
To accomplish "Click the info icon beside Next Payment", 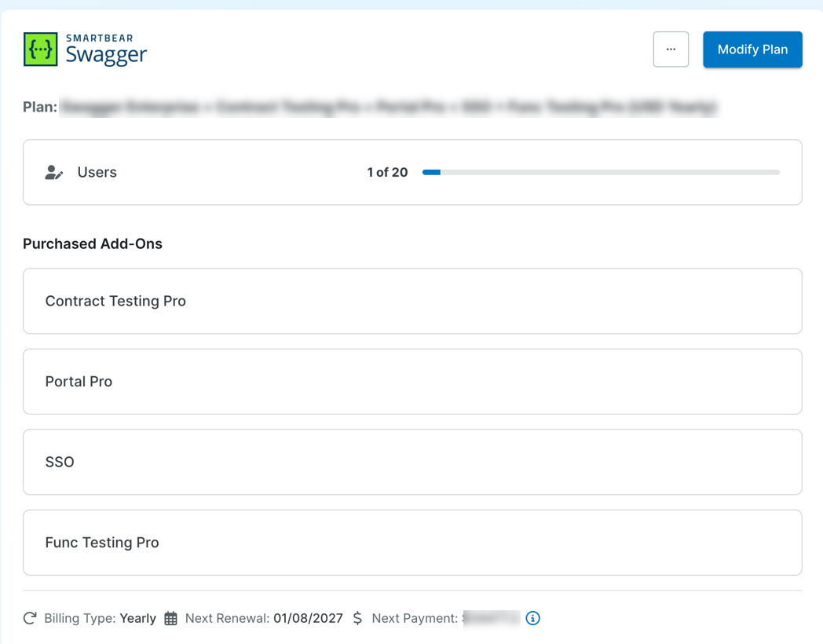I will (532, 618).
